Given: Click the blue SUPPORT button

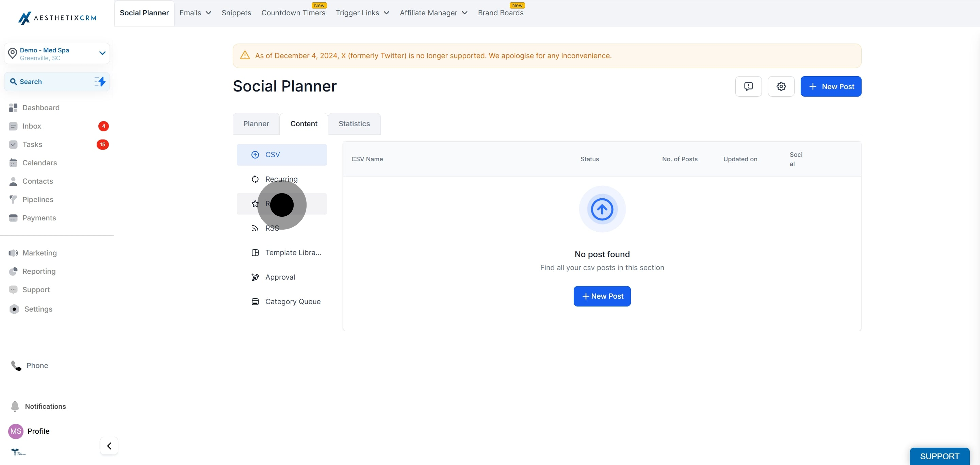Looking at the screenshot, I should [939, 456].
